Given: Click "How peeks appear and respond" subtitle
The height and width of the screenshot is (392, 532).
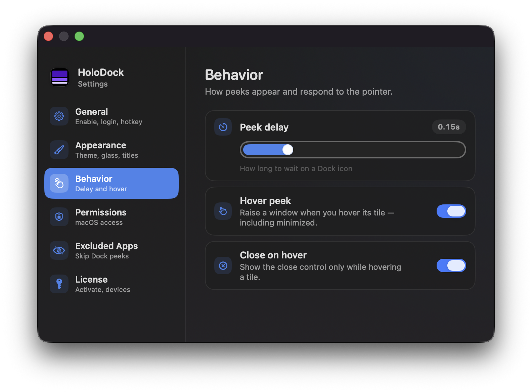Looking at the screenshot, I should click(x=299, y=92).
